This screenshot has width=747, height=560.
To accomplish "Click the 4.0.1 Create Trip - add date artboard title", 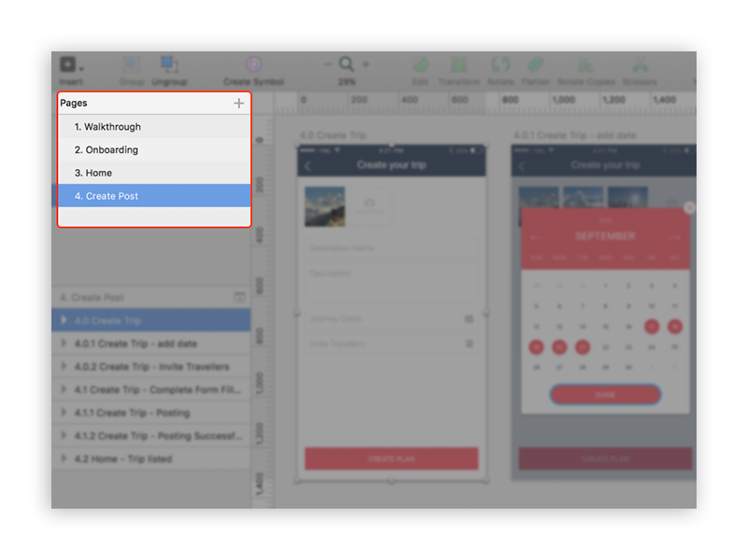I will pos(574,135).
